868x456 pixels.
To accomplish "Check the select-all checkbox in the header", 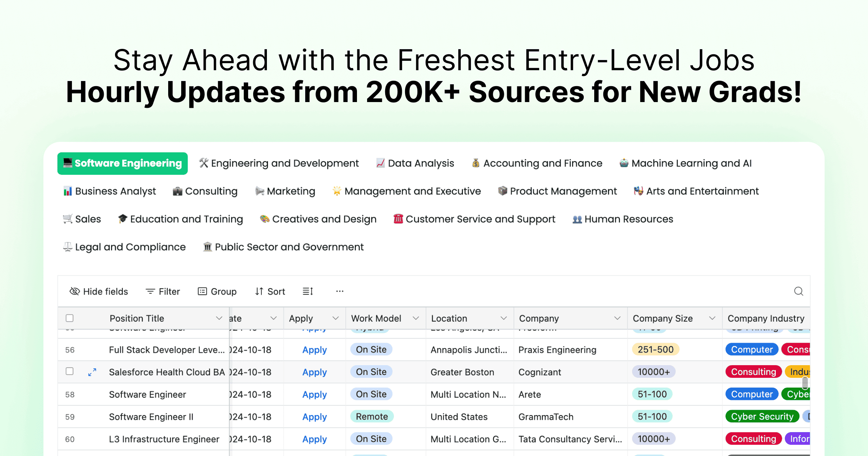I will point(69,318).
